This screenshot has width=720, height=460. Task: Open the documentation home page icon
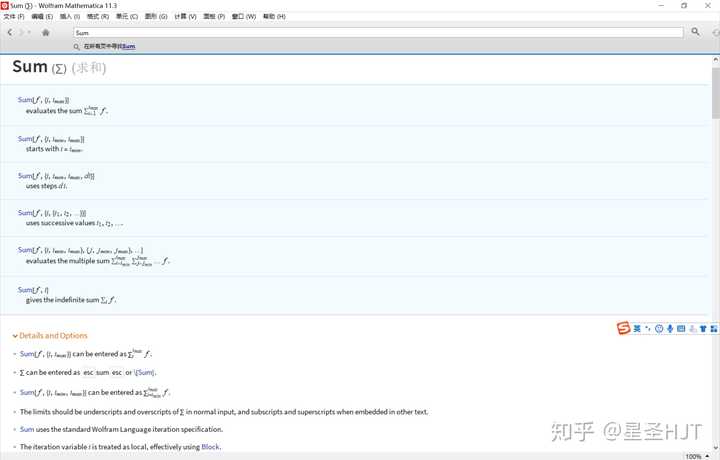click(45, 32)
